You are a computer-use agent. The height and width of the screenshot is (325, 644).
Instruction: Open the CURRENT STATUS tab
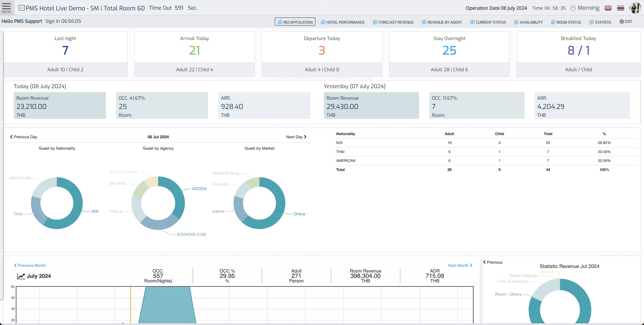click(488, 22)
